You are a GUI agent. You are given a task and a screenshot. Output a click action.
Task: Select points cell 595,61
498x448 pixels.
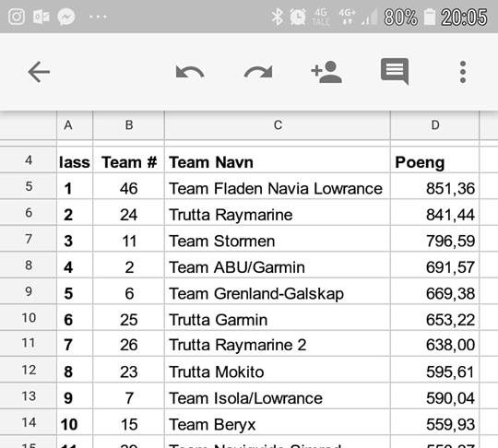click(x=434, y=370)
